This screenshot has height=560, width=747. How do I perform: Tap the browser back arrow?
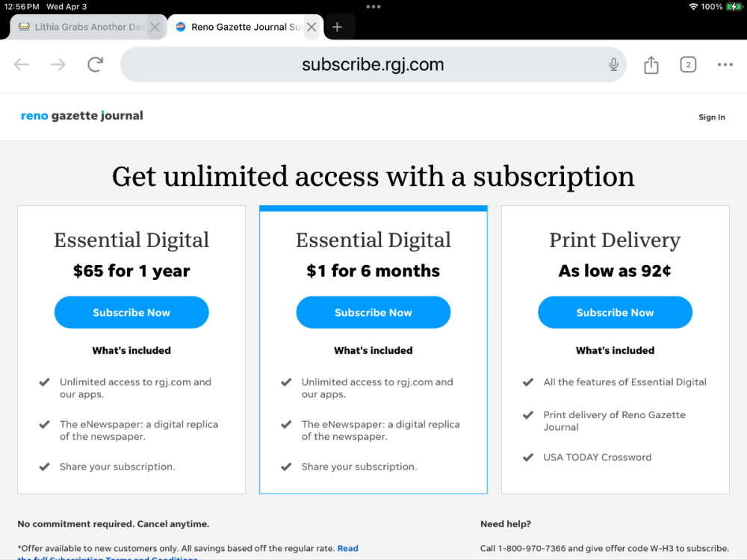coord(21,65)
